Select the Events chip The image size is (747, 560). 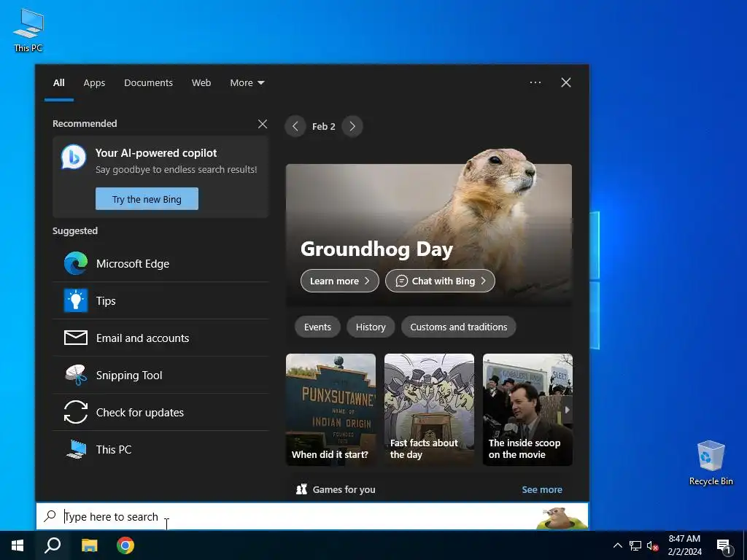click(317, 327)
